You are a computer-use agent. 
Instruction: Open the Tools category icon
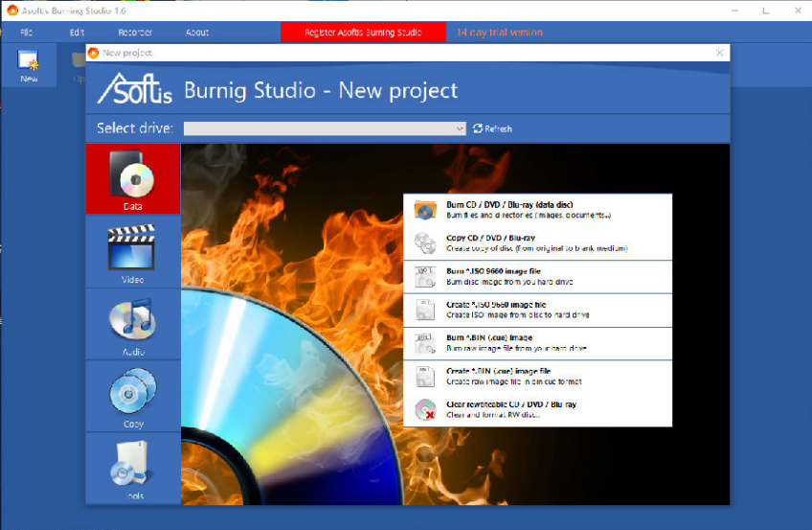[x=132, y=464]
